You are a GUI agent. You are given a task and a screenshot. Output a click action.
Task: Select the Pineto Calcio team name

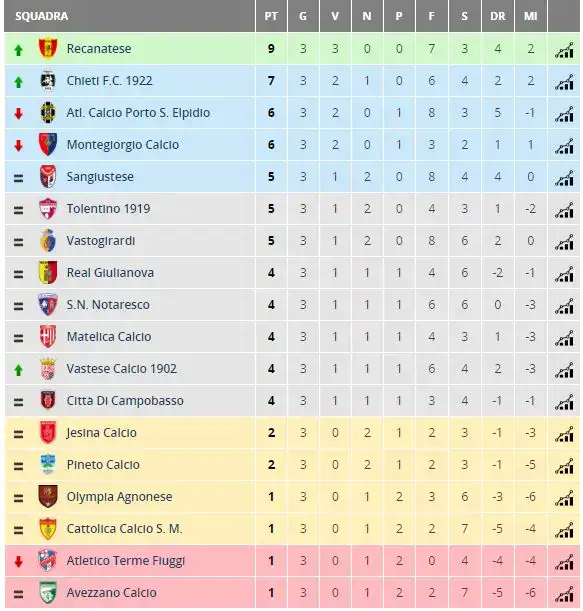click(103, 464)
